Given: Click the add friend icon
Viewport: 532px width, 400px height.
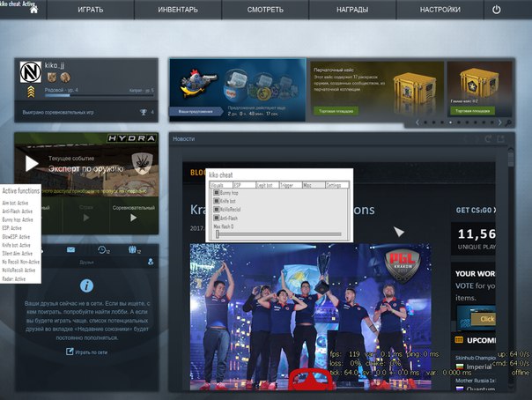Looking at the screenshot, I should [149, 262].
